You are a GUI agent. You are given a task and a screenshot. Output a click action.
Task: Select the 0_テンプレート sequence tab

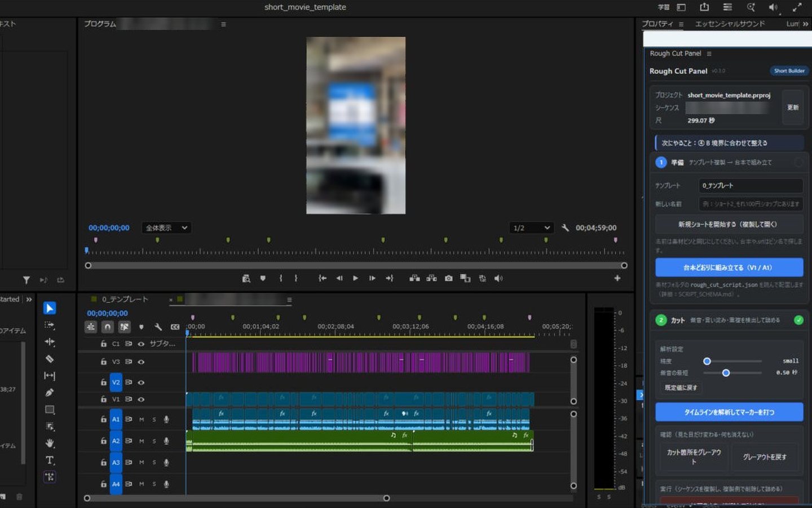click(125, 299)
